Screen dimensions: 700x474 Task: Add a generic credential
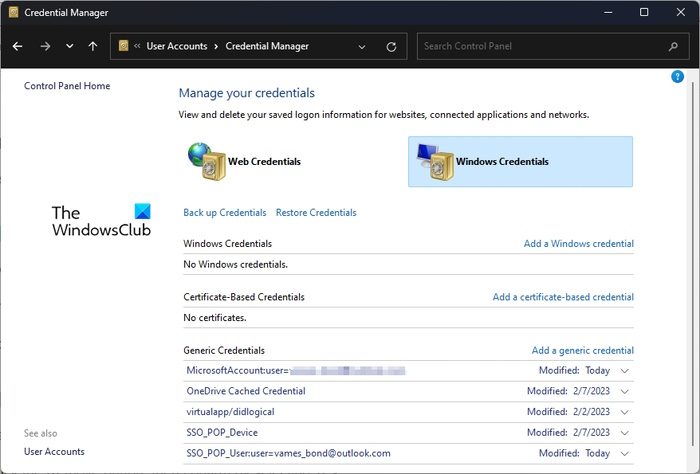click(582, 351)
